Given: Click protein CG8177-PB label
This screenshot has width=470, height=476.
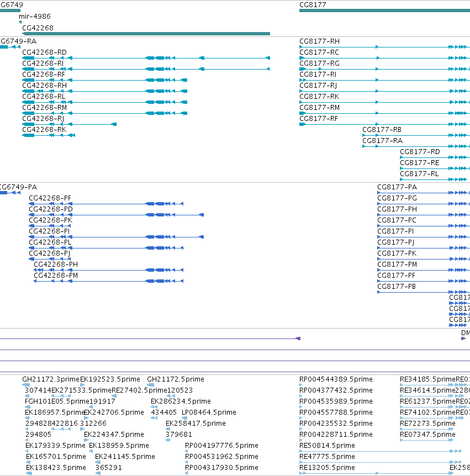Looking at the screenshot, I should 397,287.
